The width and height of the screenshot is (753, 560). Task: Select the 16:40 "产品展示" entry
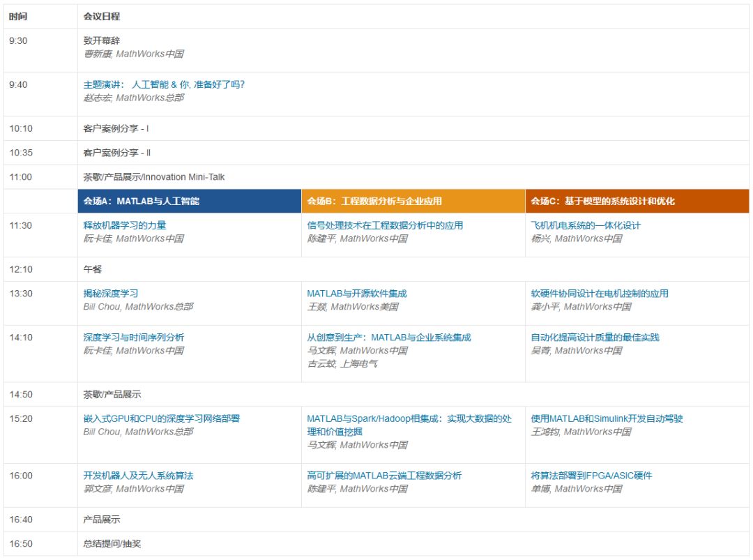pos(101,519)
